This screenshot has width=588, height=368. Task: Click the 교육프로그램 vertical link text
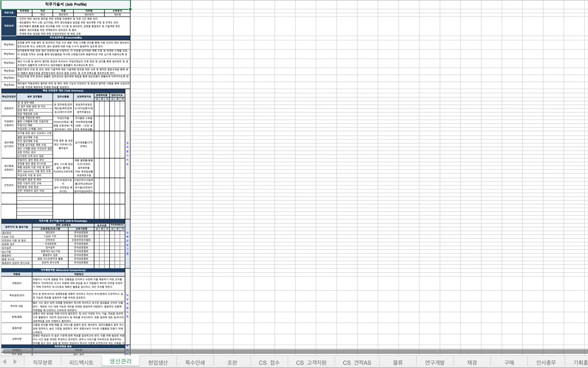click(127, 242)
